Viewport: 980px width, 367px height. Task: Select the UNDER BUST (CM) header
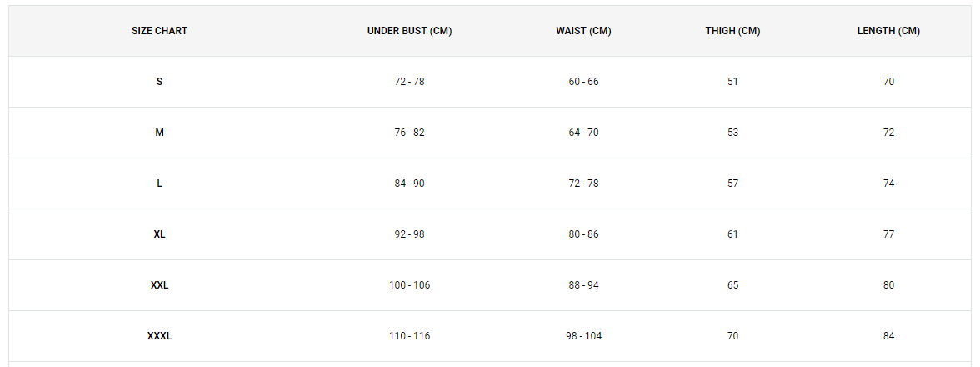[x=409, y=31]
